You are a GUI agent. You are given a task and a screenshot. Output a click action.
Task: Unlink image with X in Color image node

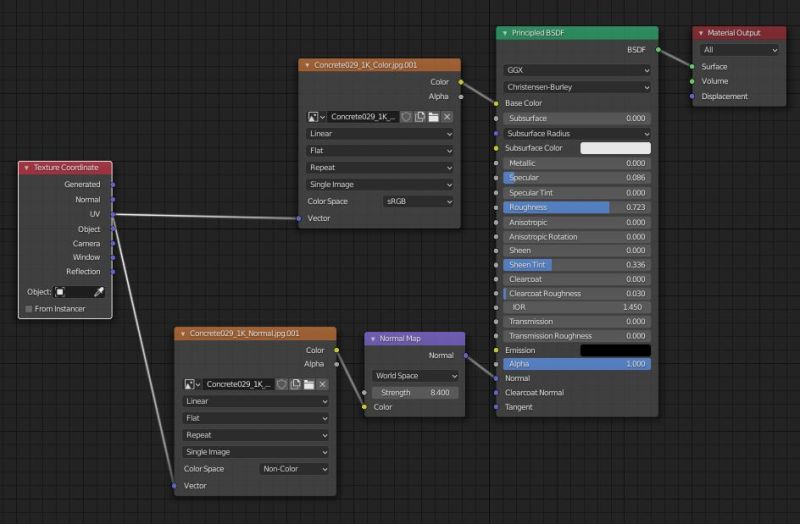[x=447, y=117]
